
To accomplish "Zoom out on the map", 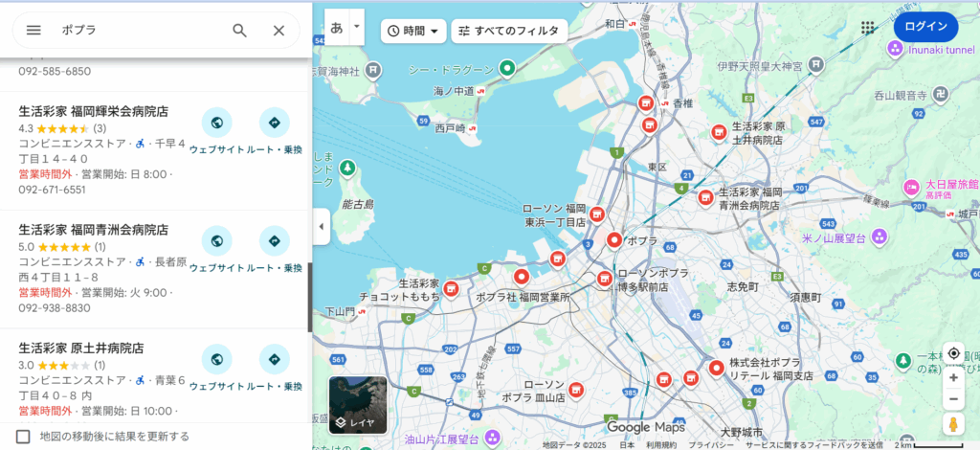I will point(954,399).
